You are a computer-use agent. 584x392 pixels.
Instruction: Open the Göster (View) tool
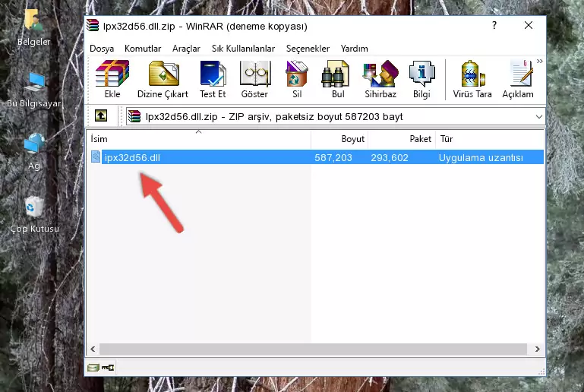254,79
